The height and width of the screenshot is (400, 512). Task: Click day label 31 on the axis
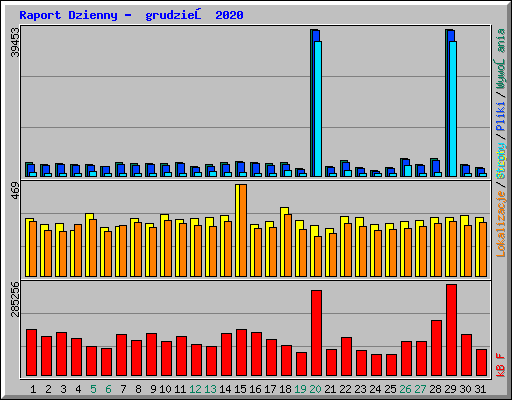[x=480, y=389]
